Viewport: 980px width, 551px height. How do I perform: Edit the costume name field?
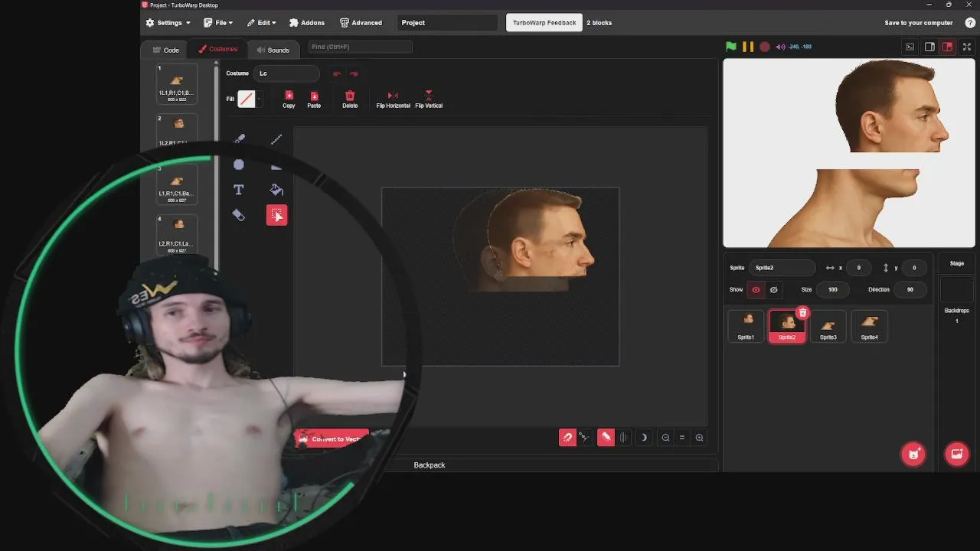point(287,73)
